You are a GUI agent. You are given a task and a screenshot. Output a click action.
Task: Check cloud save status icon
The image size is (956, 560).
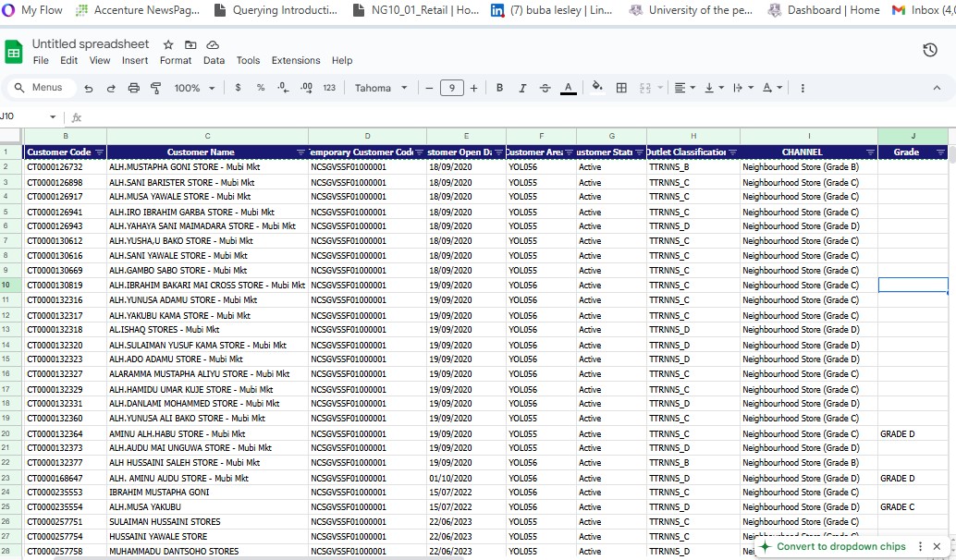213,44
